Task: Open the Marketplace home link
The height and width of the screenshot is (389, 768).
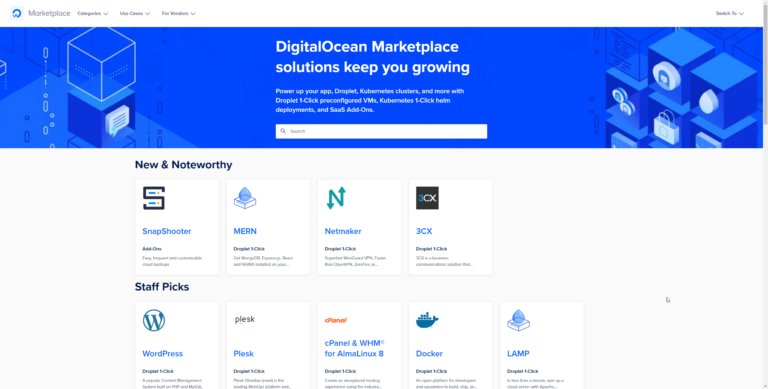Action: (x=49, y=13)
